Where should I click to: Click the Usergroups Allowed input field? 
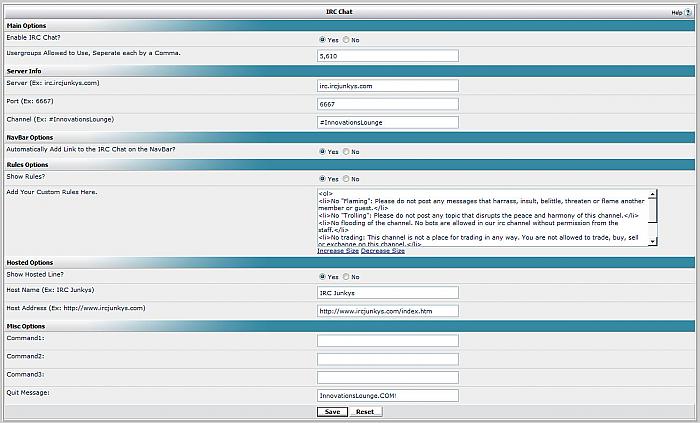tap(387, 56)
